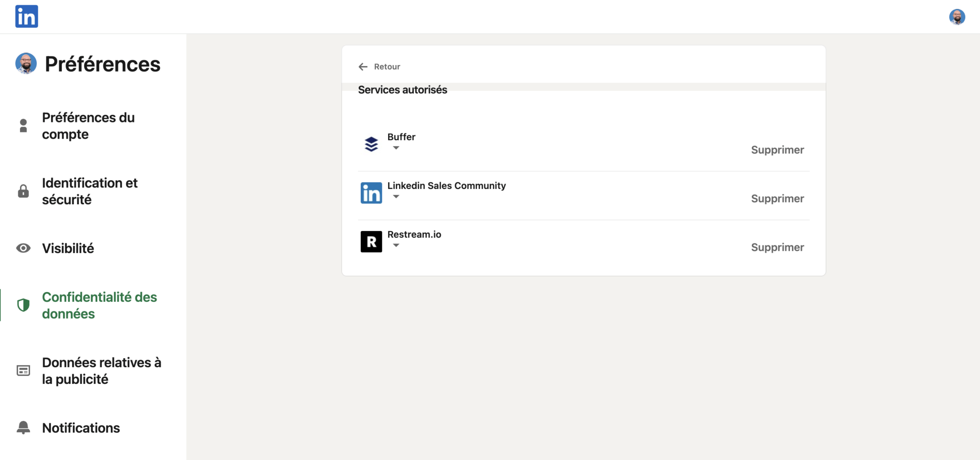Expand the Buffer service details arrow
The height and width of the screenshot is (460, 980).
coord(396,148)
